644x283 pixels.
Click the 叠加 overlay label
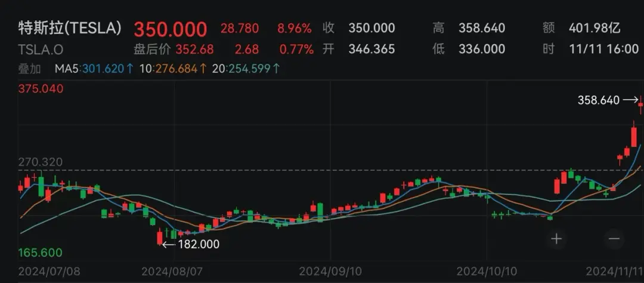pos(29,69)
